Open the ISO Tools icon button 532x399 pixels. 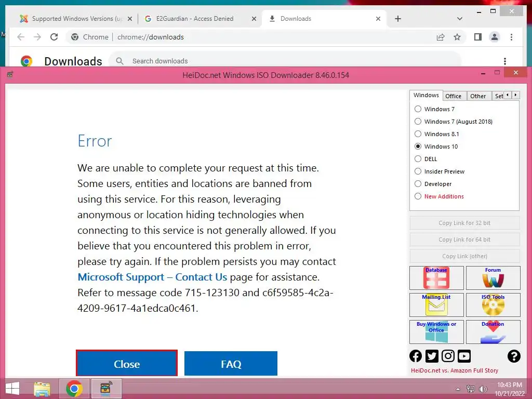pyautogui.click(x=493, y=304)
